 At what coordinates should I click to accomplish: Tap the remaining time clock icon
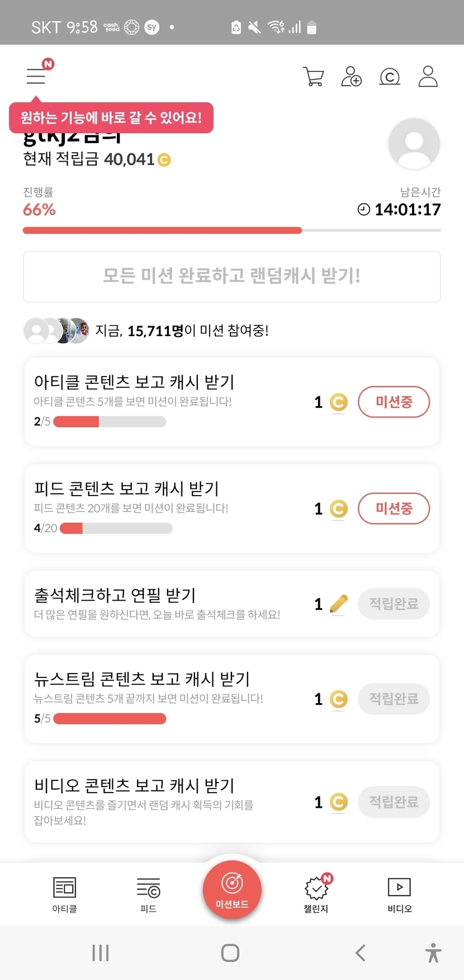(364, 210)
